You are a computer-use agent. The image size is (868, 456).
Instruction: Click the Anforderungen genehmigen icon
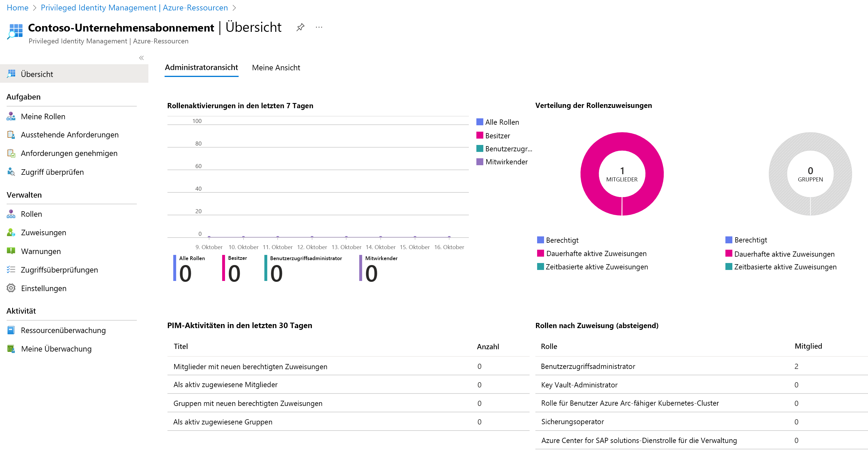[11, 153]
